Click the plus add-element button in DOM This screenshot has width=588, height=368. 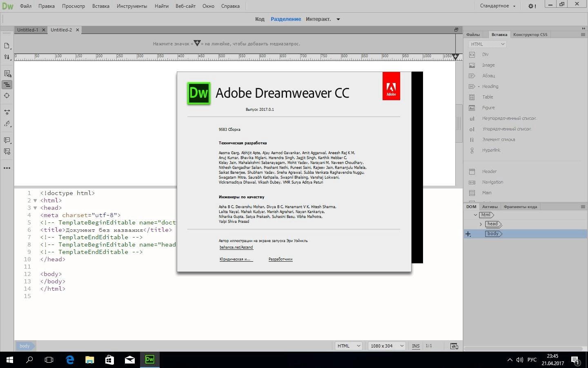468,234
